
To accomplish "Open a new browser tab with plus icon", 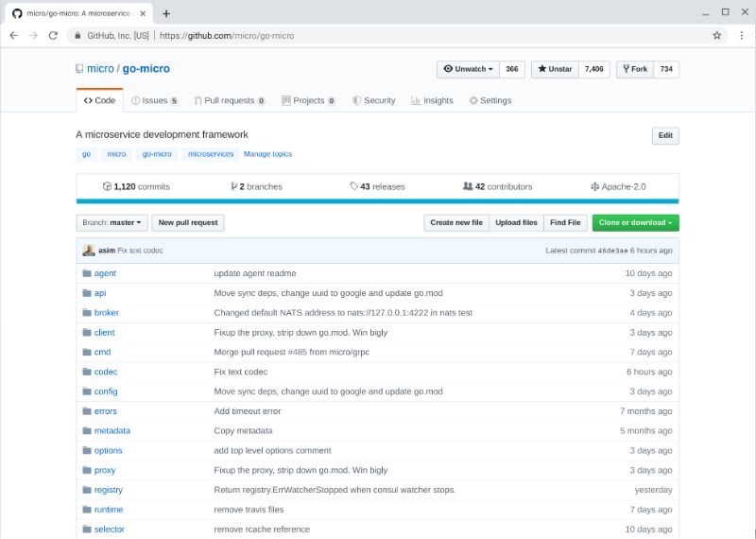I will click(166, 13).
